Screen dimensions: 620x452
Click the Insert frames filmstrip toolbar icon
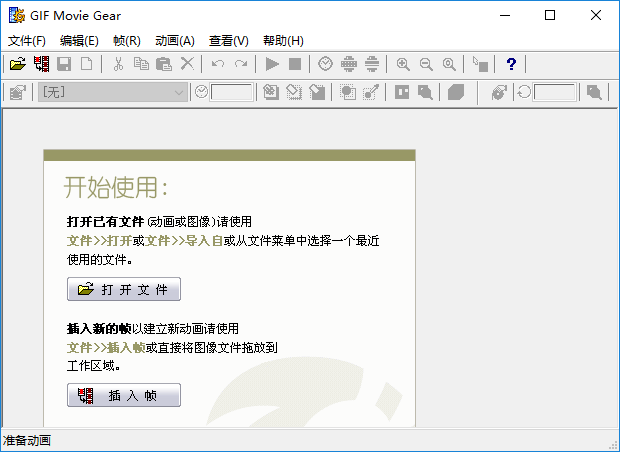tap(42, 64)
